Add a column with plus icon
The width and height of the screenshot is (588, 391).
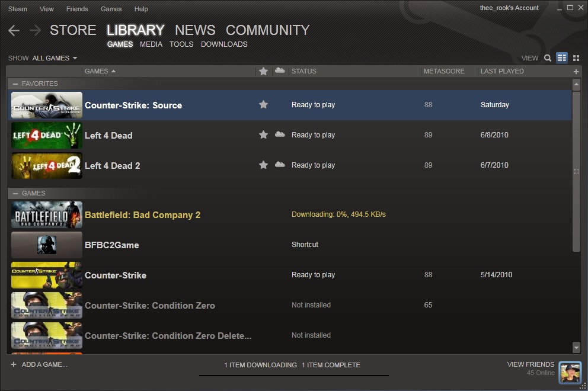[x=576, y=72]
